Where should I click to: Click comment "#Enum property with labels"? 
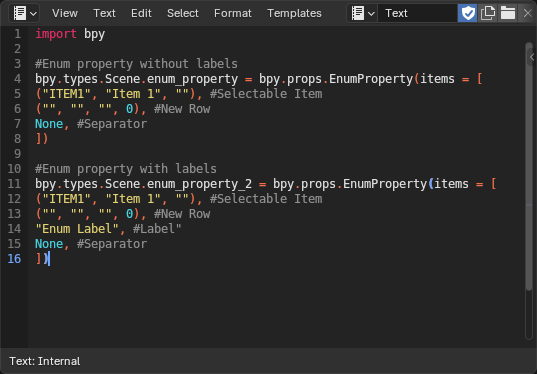click(126, 169)
